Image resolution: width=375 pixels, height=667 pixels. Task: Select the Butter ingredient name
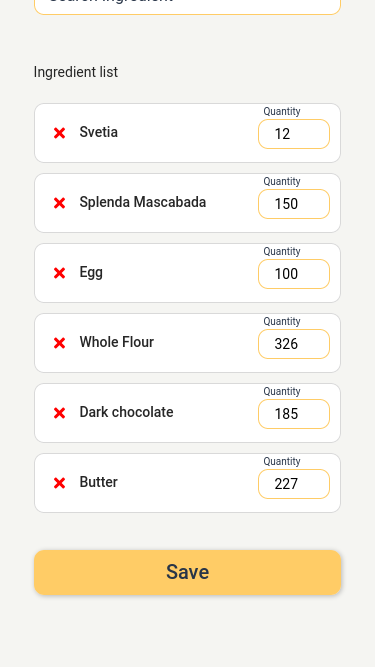click(99, 482)
